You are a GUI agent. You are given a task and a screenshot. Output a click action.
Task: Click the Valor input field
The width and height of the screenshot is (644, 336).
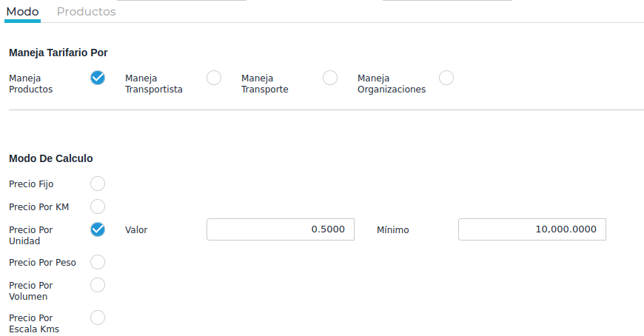pos(281,229)
